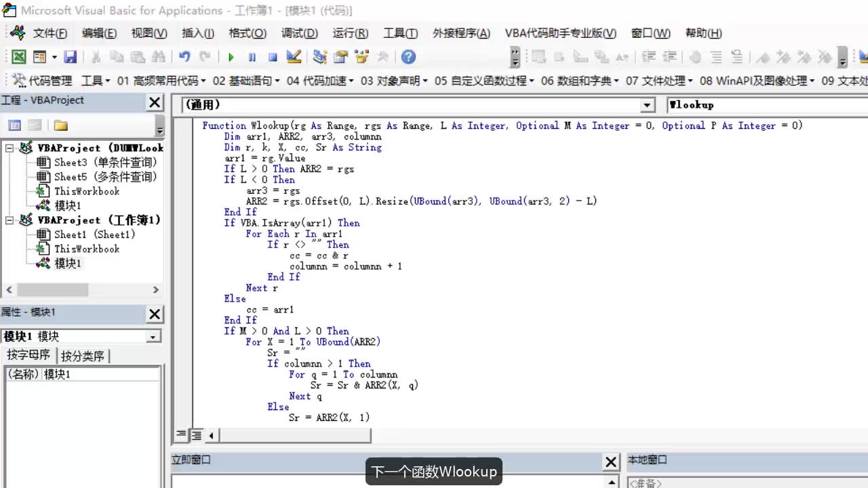The width and height of the screenshot is (868, 488).
Task: Collapse the VBAProject (工作簿1) tree node
Action: tap(9, 220)
